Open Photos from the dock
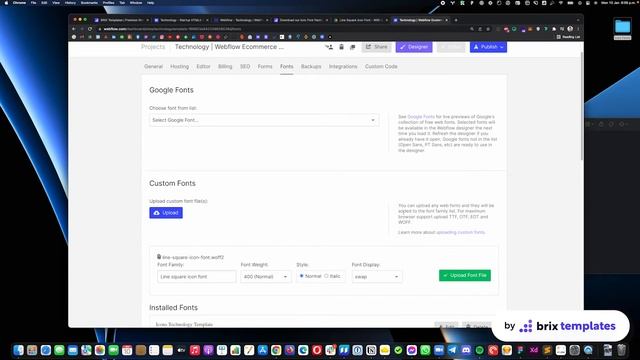Screen dimensions: 640x360 (100, 350)
